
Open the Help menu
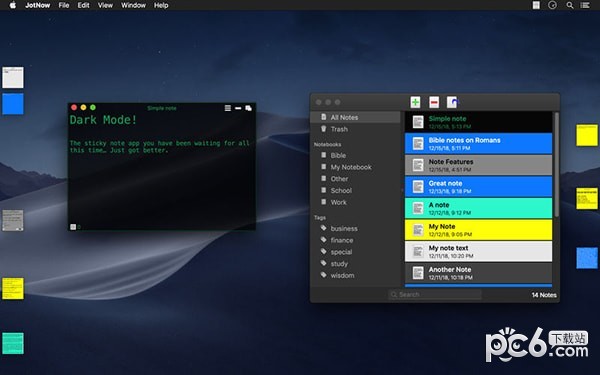161,5
